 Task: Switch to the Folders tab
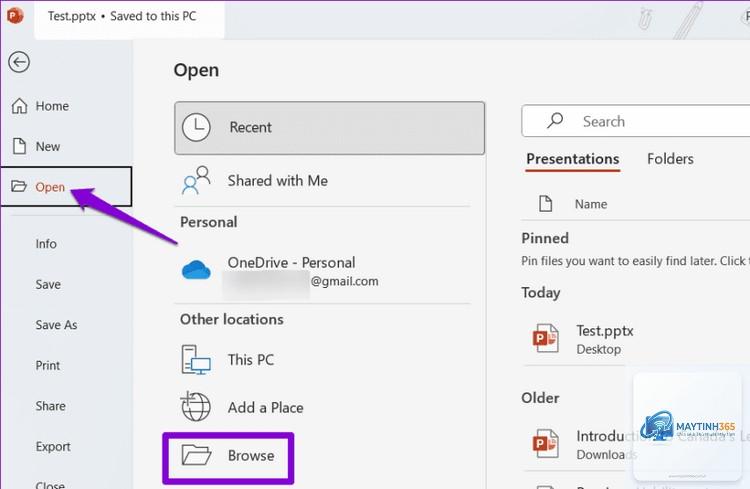coord(670,159)
